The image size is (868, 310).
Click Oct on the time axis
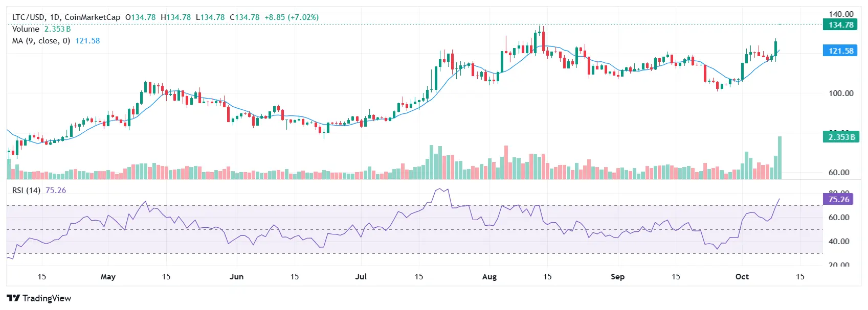pyautogui.click(x=742, y=277)
